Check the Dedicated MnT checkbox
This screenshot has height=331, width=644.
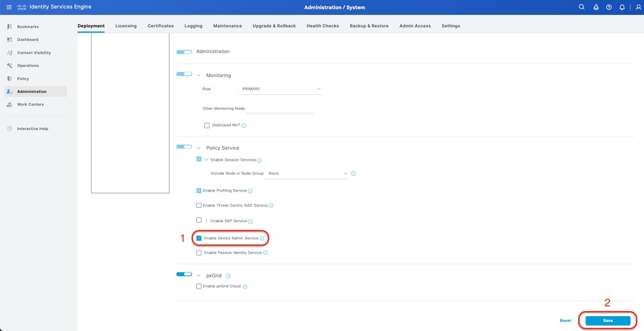(207, 125)
